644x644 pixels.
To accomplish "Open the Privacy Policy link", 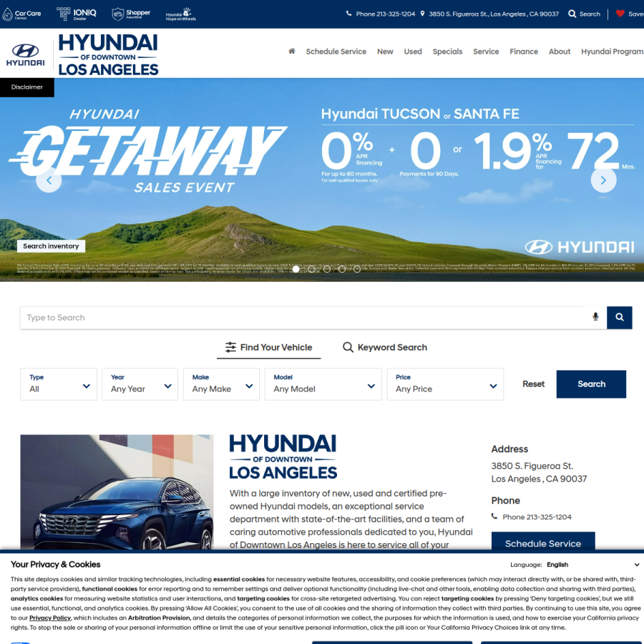I will pyautogui.click(x=50, y=618).
